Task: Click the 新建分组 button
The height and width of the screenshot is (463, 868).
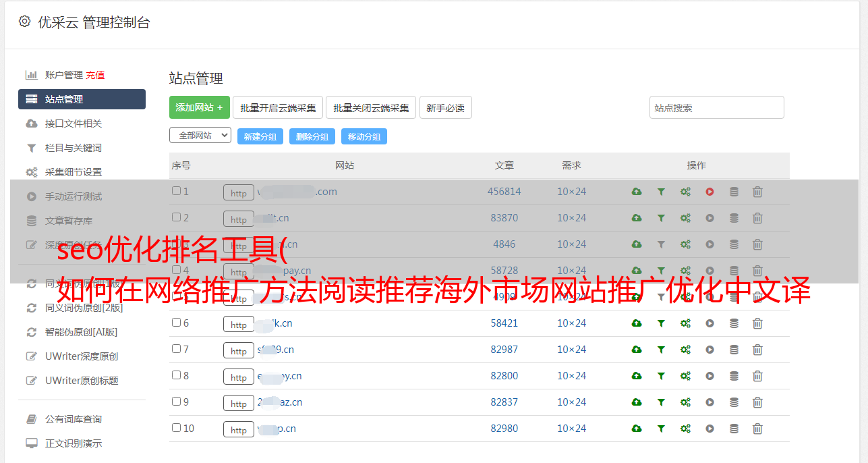Action: (x=260, y=136)
